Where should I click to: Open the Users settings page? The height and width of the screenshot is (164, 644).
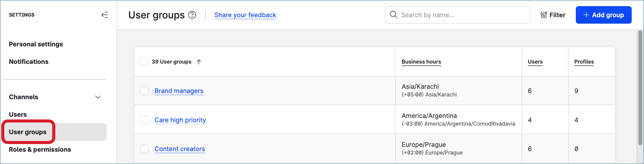click(18, 115)
